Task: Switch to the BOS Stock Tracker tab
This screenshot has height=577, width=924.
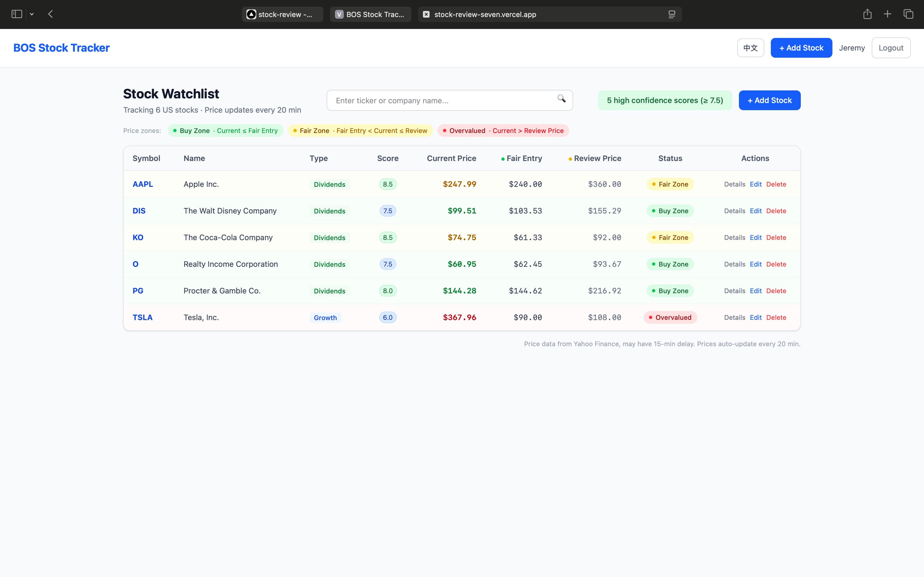Action: [x=370, y=14]
